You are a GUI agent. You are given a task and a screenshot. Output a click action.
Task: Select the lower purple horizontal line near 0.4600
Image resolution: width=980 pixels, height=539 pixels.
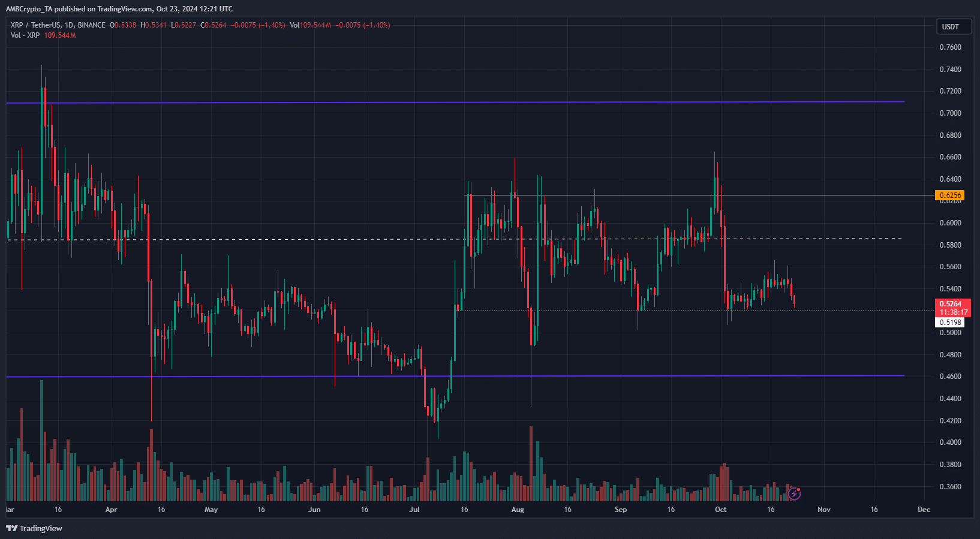click(x=455, y=376)
